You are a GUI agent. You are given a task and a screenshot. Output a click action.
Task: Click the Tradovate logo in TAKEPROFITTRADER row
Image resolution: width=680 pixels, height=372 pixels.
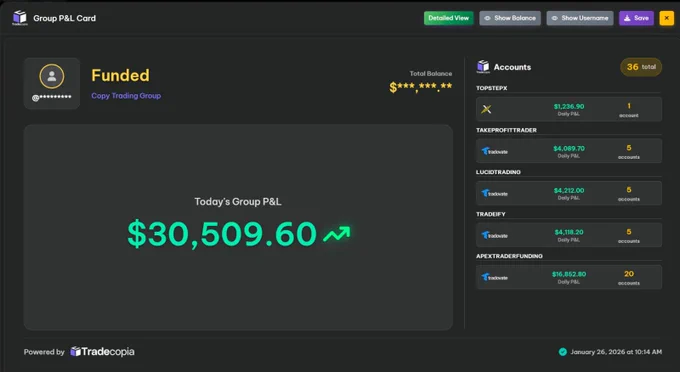pos(494,151)
